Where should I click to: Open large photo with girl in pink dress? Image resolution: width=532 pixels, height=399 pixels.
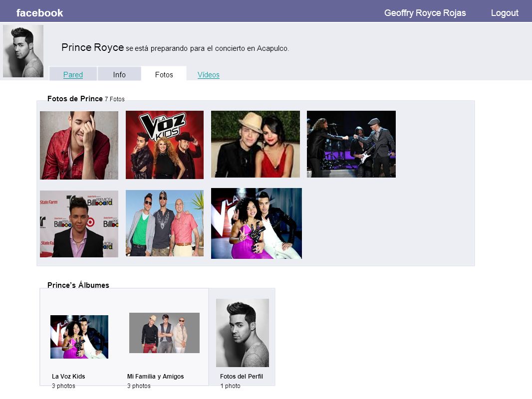(256, 223)
